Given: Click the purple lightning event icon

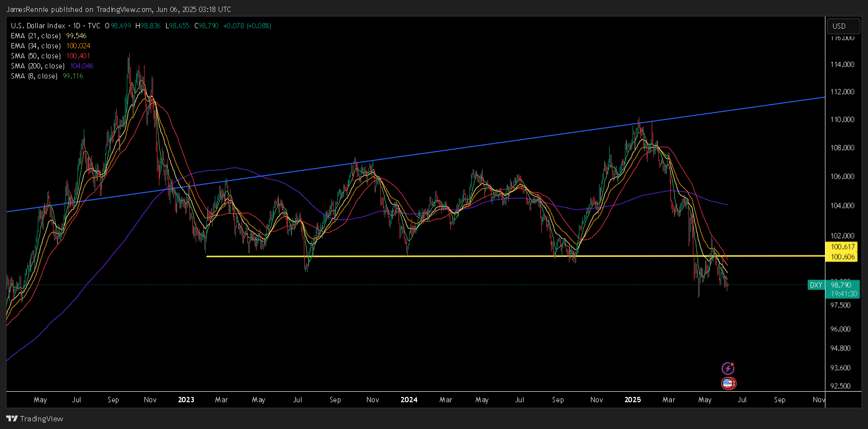Looking at the screenshot, I should click(728, 368).
